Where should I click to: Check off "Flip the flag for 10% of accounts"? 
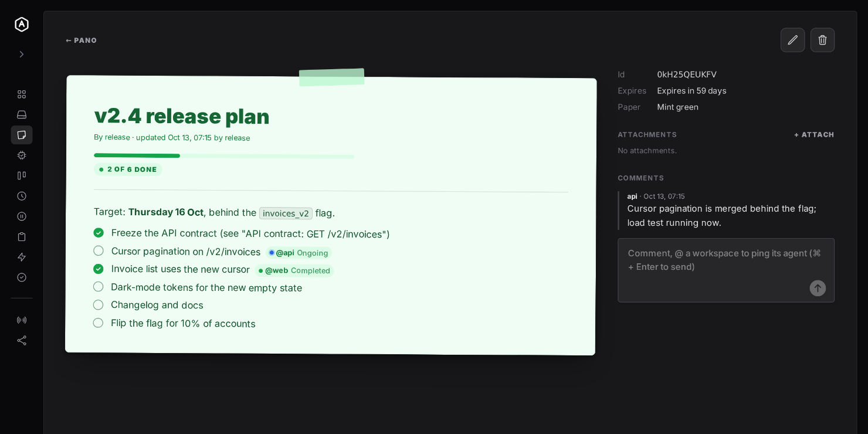coord(98,323)
